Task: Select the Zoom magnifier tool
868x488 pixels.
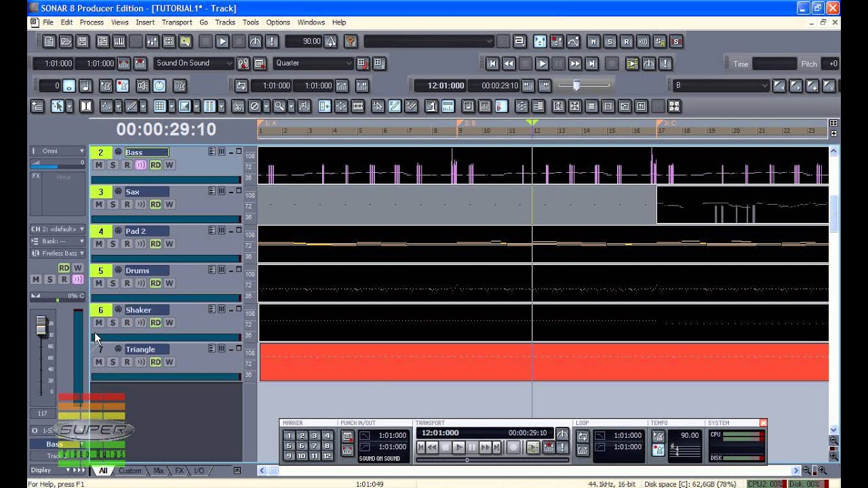Action: [x=279, y=106]
